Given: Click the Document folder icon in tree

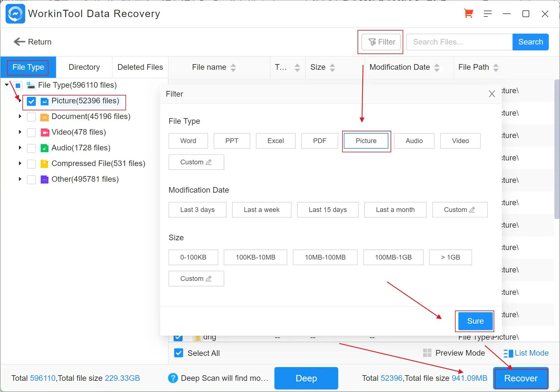Looking at the screenshot, I should click(x=45, y=117).
